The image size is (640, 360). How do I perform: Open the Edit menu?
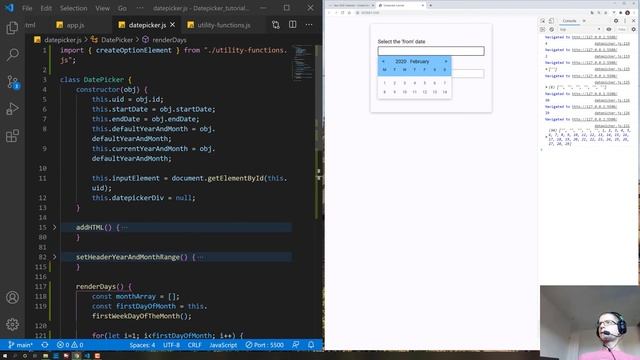click(x=46, y=8)
